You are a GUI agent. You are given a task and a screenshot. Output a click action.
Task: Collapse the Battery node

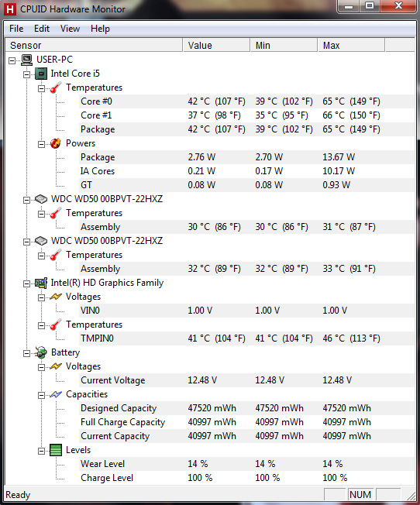[x=26, y=354]
